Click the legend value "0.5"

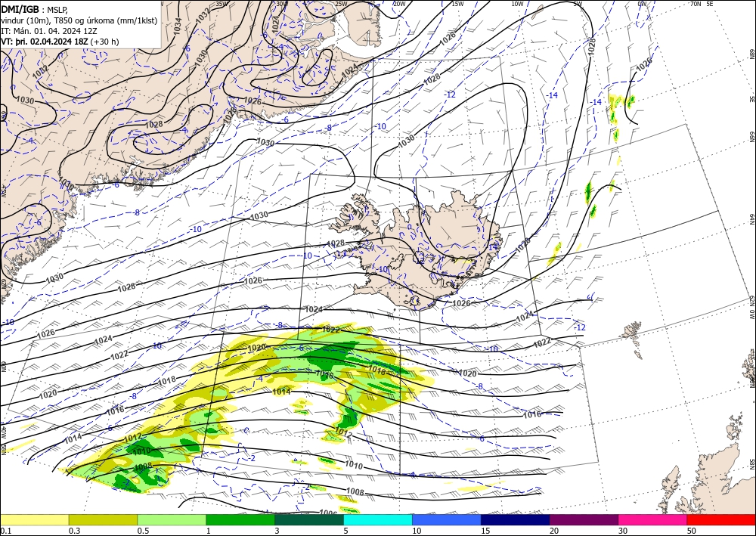(x=143, y=531)
